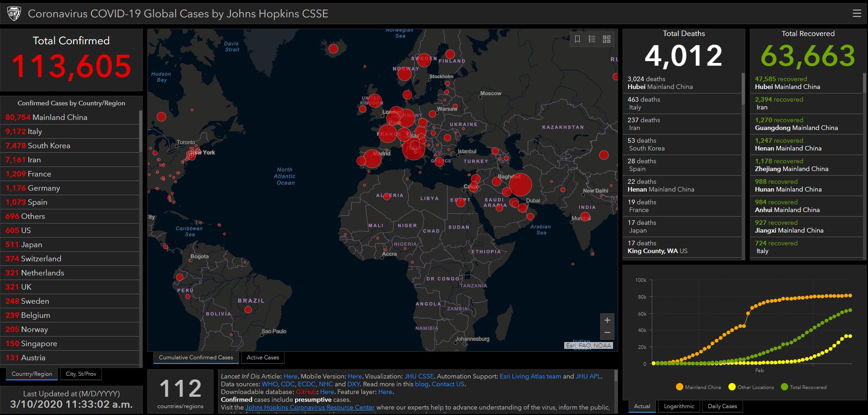The height and width of the screenshot is (415, 868).
Task: Open the WHO data source link
Action: click(x=270, y=384)
